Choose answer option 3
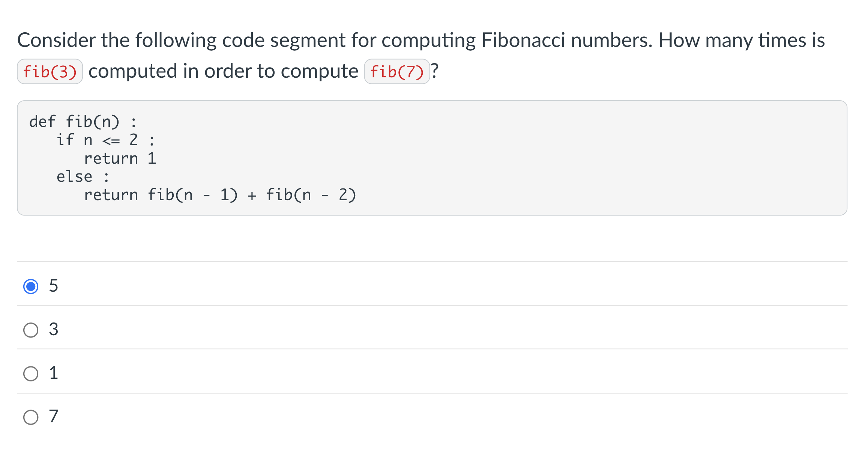The width and height of the screenshot is (868, 455). click(32, 330)
